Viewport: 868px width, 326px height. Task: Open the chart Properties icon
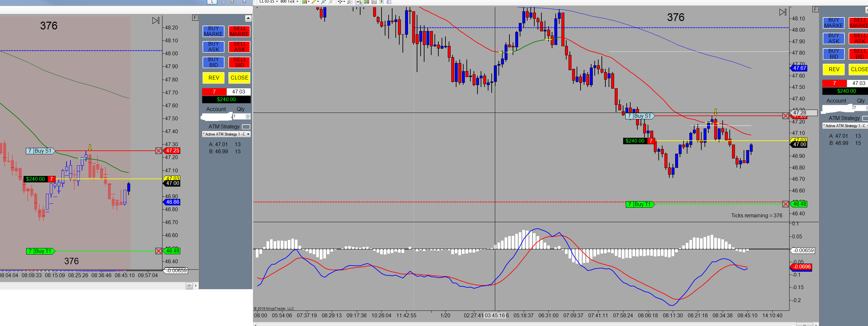coord(389,1)
